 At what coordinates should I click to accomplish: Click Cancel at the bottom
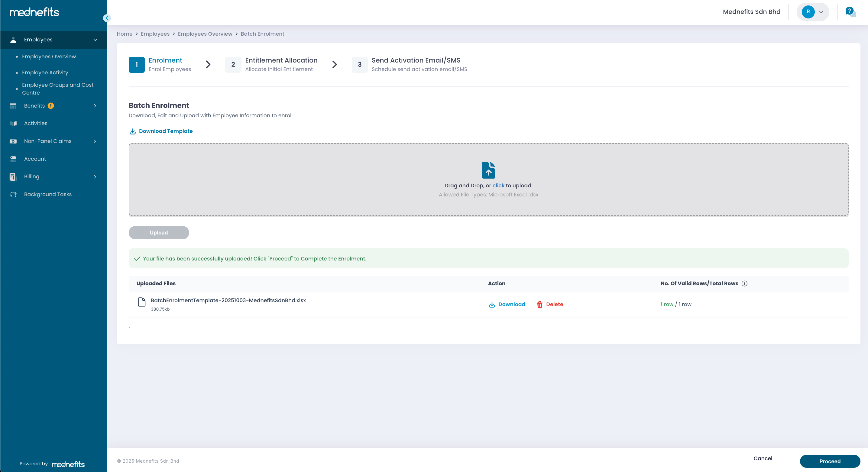pos(763,458)
